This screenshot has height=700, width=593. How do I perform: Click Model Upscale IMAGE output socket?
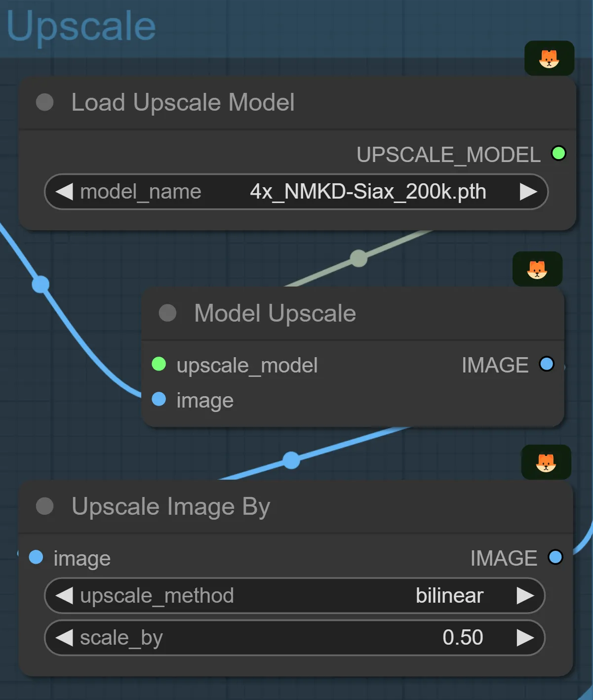pos(547,364)
